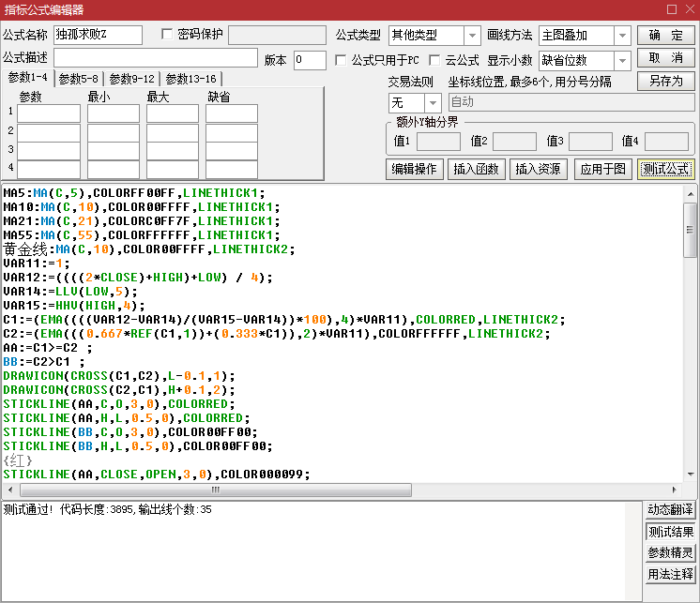Select the 参数9-12 tab
Screen dimensions: 700x603
(131, 79)
